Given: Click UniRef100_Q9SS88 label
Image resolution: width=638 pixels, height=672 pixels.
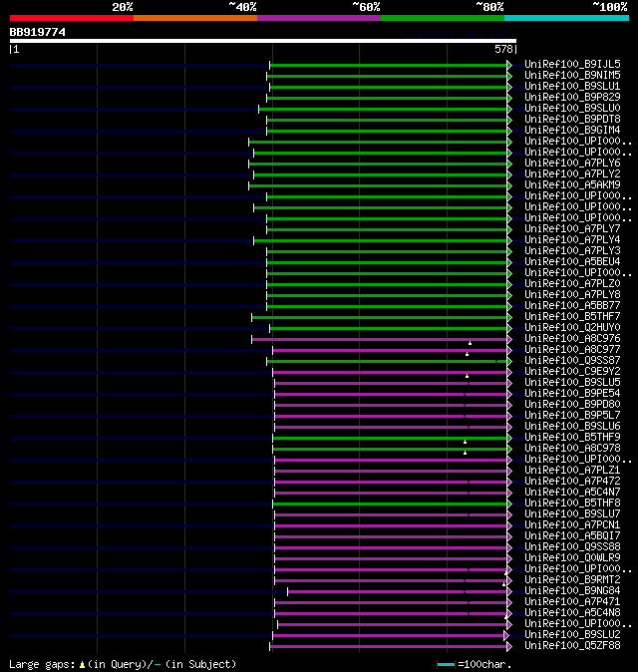Looking at the screenshot, I should pyautogui.click(x=572, y=546).
